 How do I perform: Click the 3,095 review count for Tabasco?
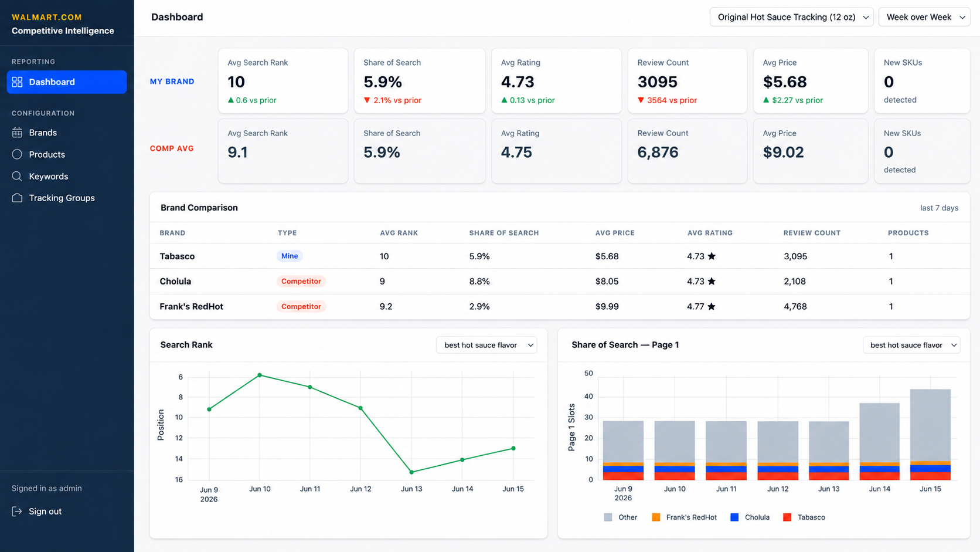(795, 256)
